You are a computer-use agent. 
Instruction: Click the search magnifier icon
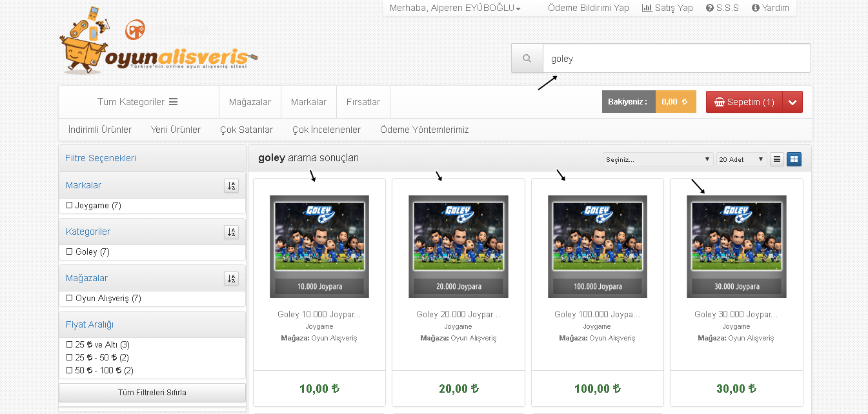(x=527, y=59)
